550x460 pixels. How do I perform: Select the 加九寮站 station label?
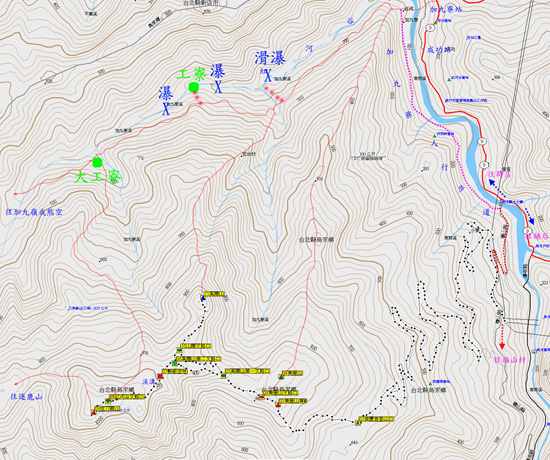(x=446, y=9)
